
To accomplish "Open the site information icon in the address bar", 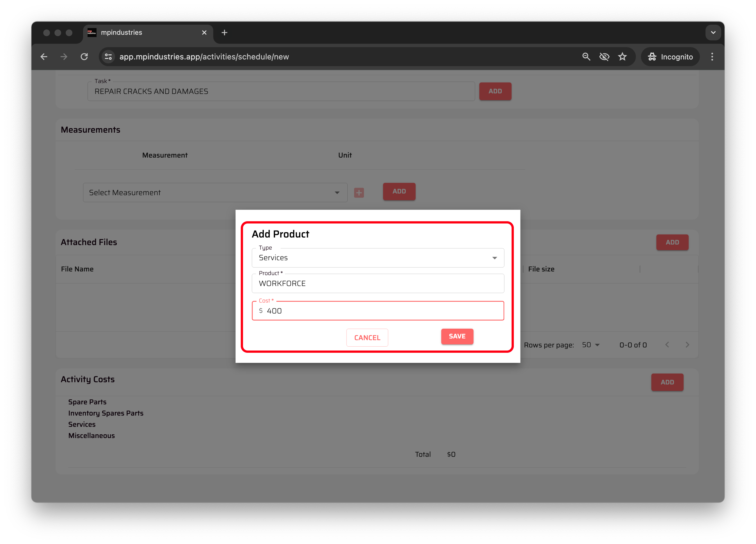I will coord(108,57).
